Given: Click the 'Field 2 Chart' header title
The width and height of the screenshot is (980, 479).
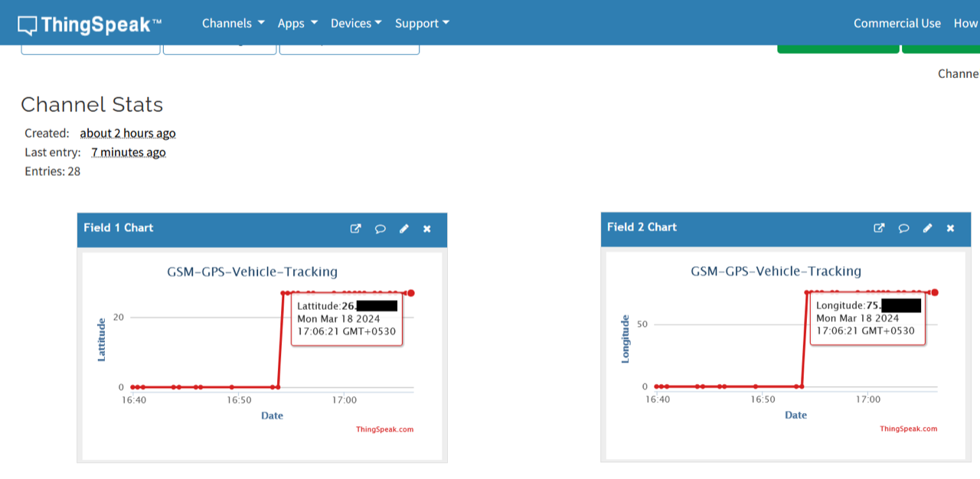Looking at the screenshot, I should click(x=642, y=226).
